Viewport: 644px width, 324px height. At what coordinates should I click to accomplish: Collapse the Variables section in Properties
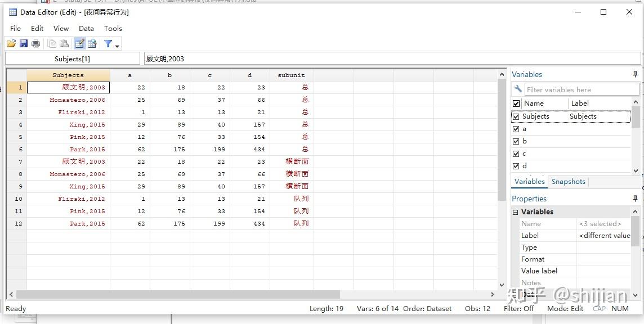click(x=515, y=212)
